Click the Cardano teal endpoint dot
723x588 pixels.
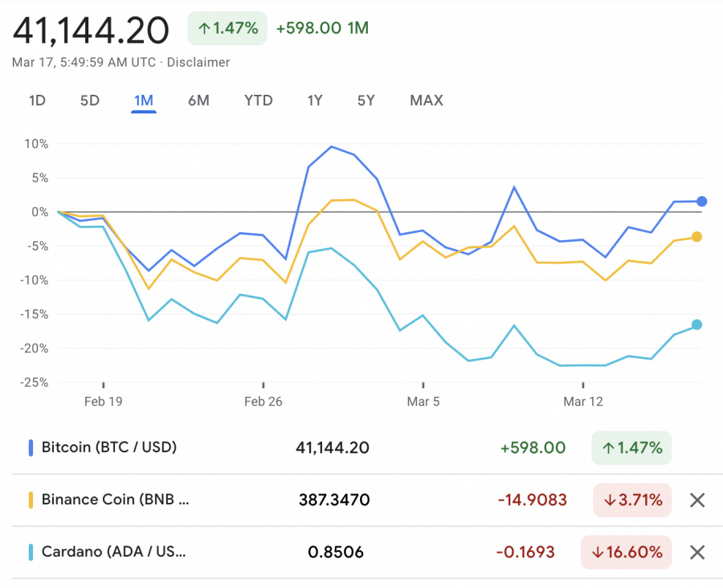[x=696, y=325]
